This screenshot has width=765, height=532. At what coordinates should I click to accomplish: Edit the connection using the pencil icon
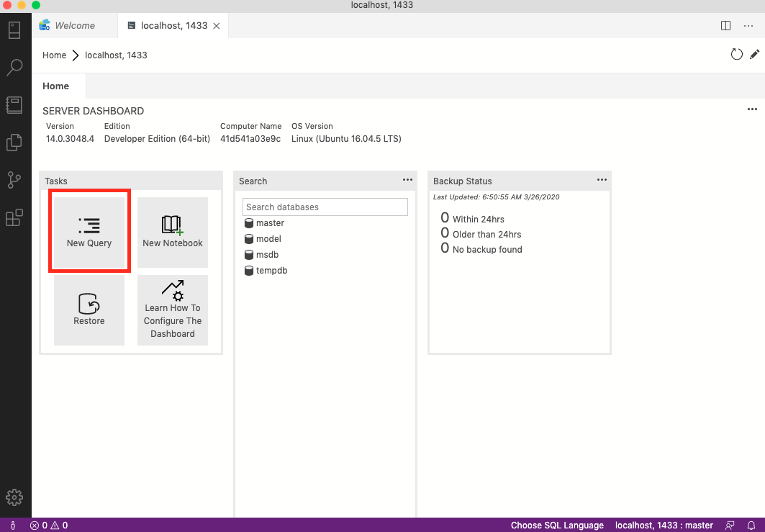coord(754,53)
